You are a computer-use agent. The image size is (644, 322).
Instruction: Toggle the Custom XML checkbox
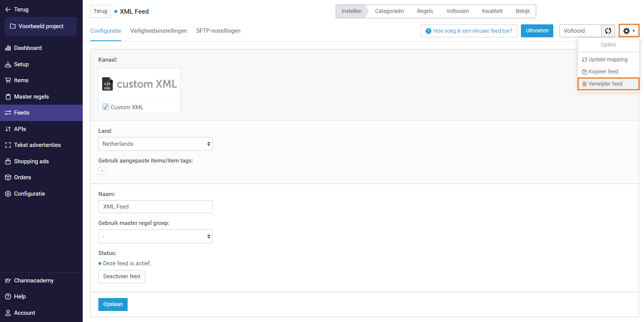(106, 107)
